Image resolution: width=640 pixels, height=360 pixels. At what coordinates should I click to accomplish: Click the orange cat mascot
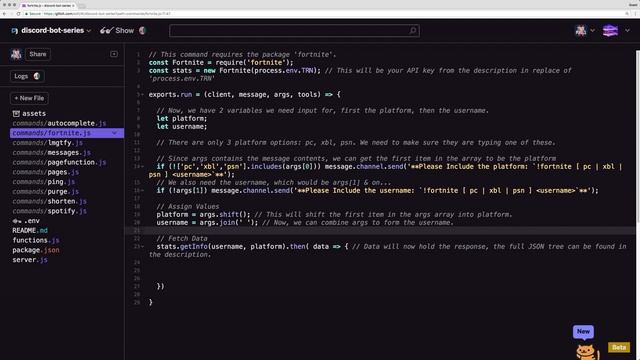[x=587, y=352]
